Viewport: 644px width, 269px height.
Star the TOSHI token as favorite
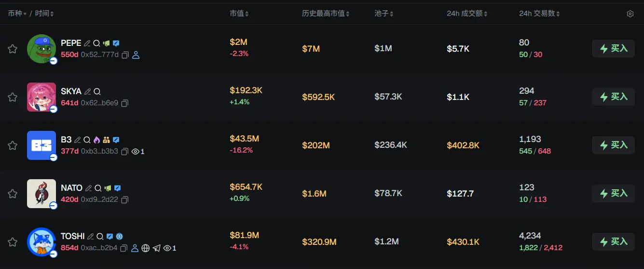[x=13, y=242]
